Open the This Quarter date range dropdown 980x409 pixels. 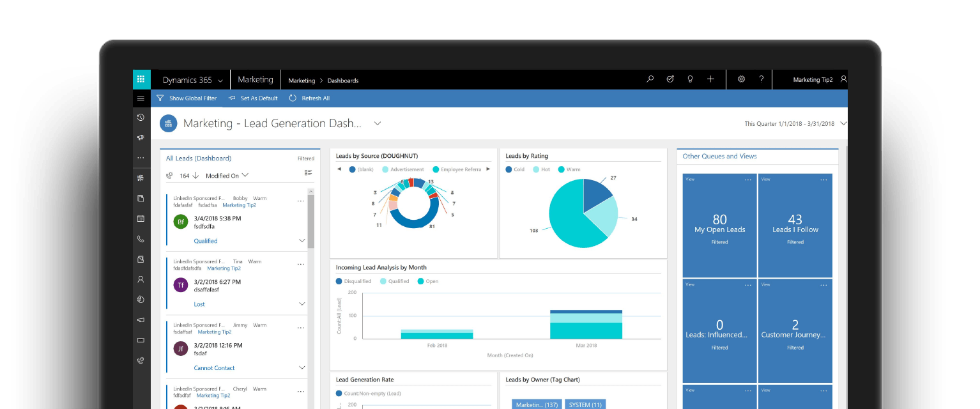[x=795, y=124]
